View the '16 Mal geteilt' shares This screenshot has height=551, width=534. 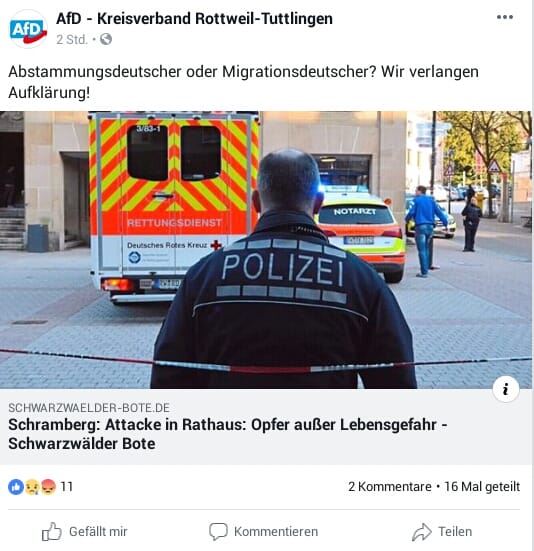tap(482, 487)
